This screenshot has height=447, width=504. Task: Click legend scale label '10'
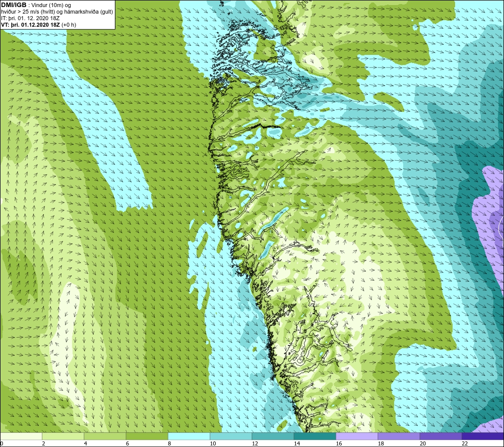click(213, 443)
